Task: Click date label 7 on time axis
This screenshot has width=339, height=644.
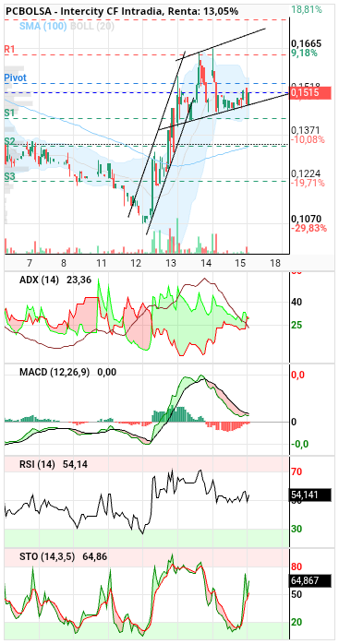Action: click(x=29, y=263)
